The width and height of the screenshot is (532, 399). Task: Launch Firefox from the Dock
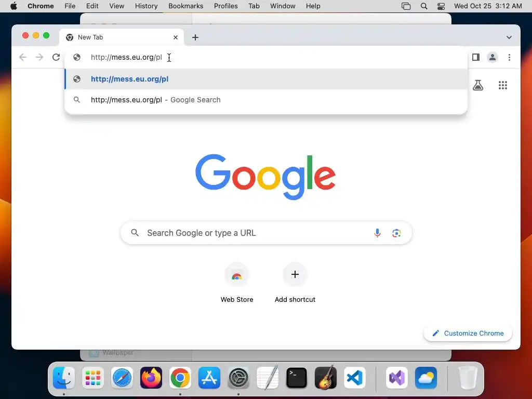pyautogui.click(x=151, y=378)
